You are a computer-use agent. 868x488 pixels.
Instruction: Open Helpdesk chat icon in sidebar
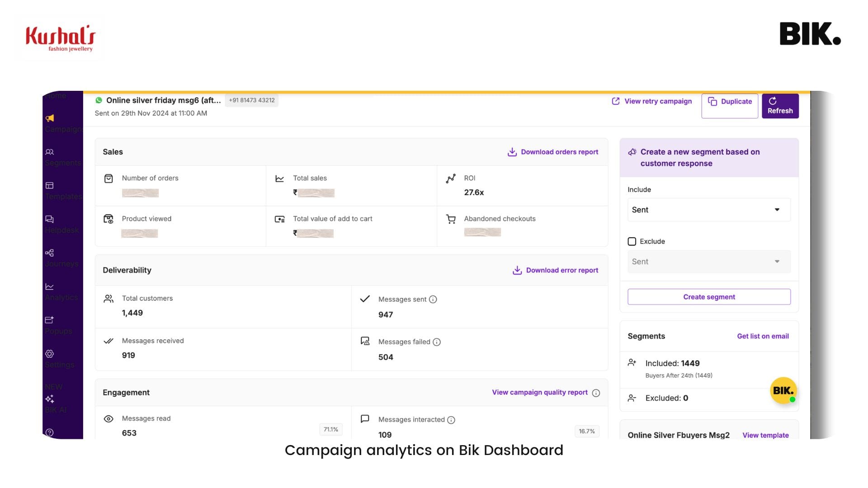[50, 219]
